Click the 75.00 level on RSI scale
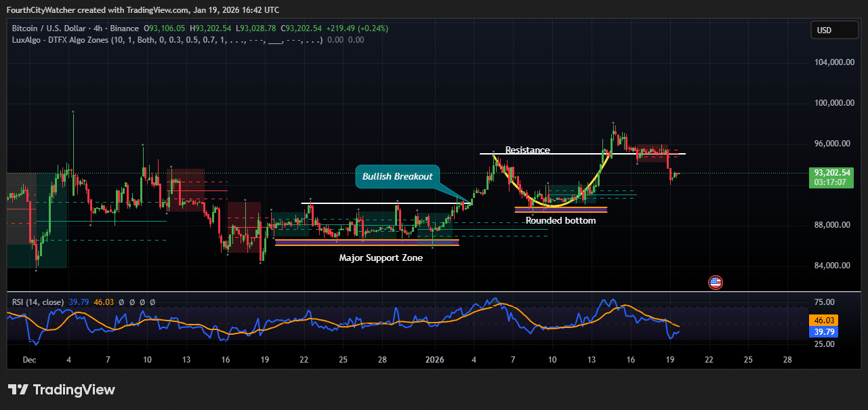 click(x=824, y=302)
